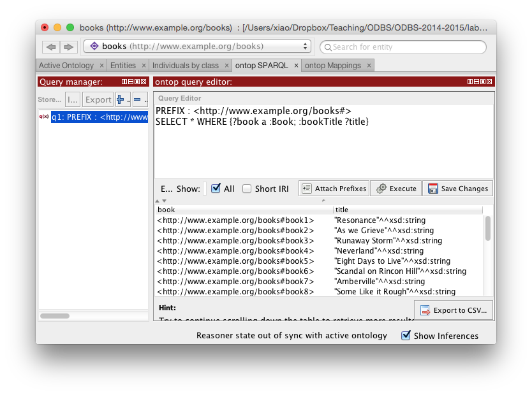This screenshot has height=395, width=532.
Task: Select the ontop SPARQL tab
Action: tap(262, 66)
